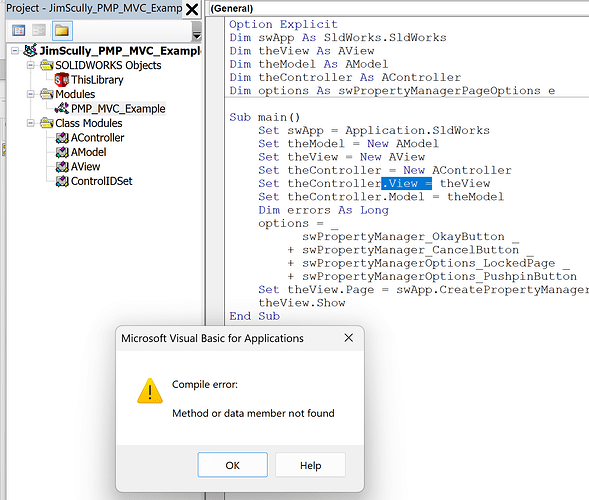Select the AModel class module
This screenshot has height=500, width=589.
point(89,152)
